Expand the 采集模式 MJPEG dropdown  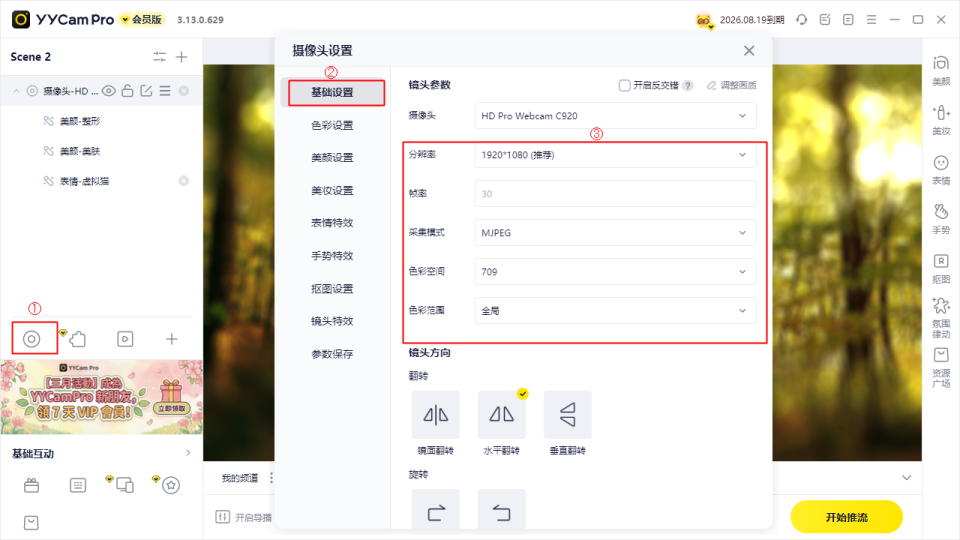click(615, 233)
